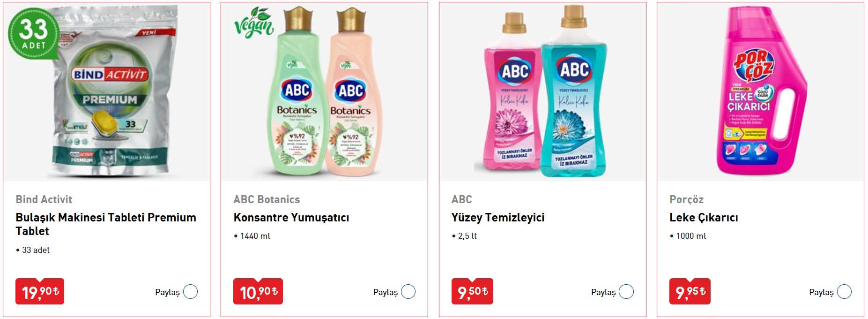The height and width of the screenshot is (319, 868).
Task: Select the Paylaş circle for Bind Activit
Action: pyautogui.click(x=190, y=292)
